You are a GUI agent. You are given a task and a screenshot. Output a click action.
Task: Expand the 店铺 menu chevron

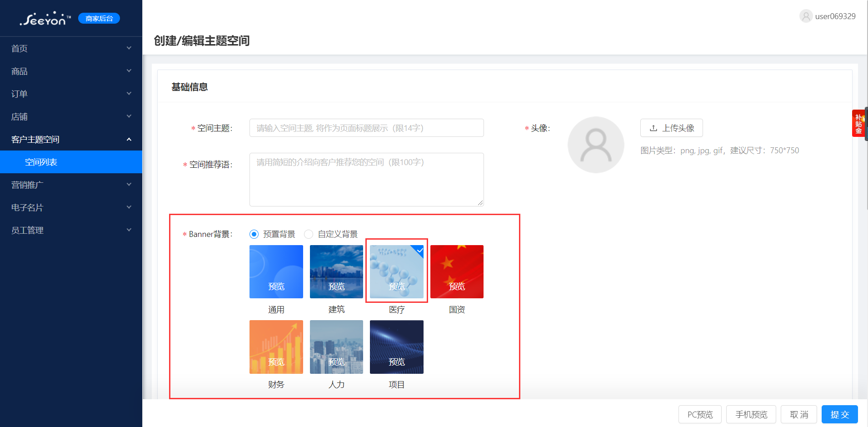[129, 116]
